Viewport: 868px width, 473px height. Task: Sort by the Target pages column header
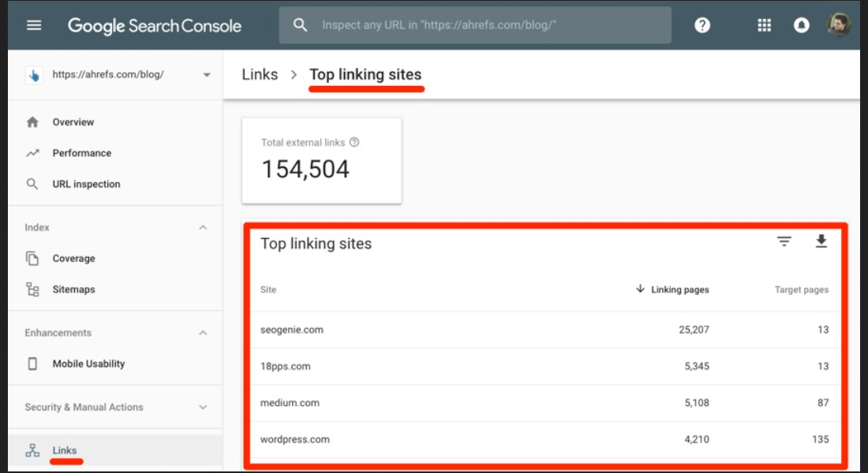pyautogui.click(x=801, y=290)
